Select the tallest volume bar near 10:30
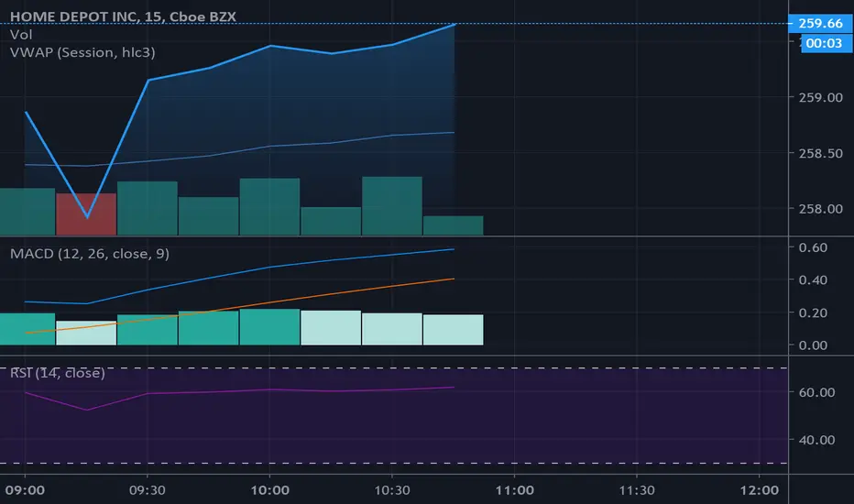 coord(392,206)
